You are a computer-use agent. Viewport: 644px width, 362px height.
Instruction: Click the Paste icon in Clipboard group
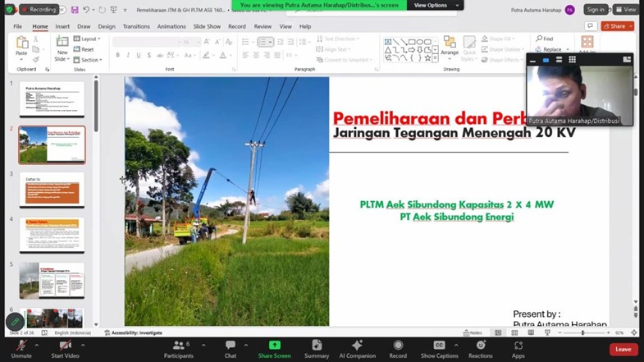click(x=21, y=43)
